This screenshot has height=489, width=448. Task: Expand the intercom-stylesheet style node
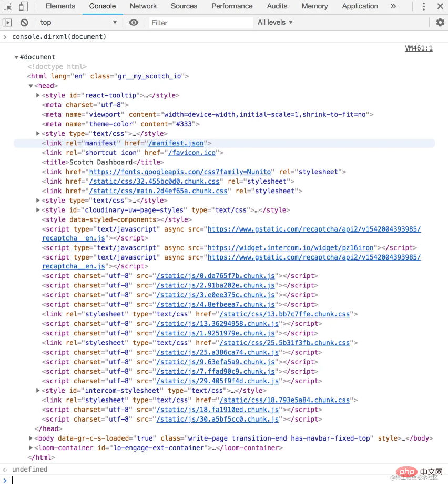38,391
